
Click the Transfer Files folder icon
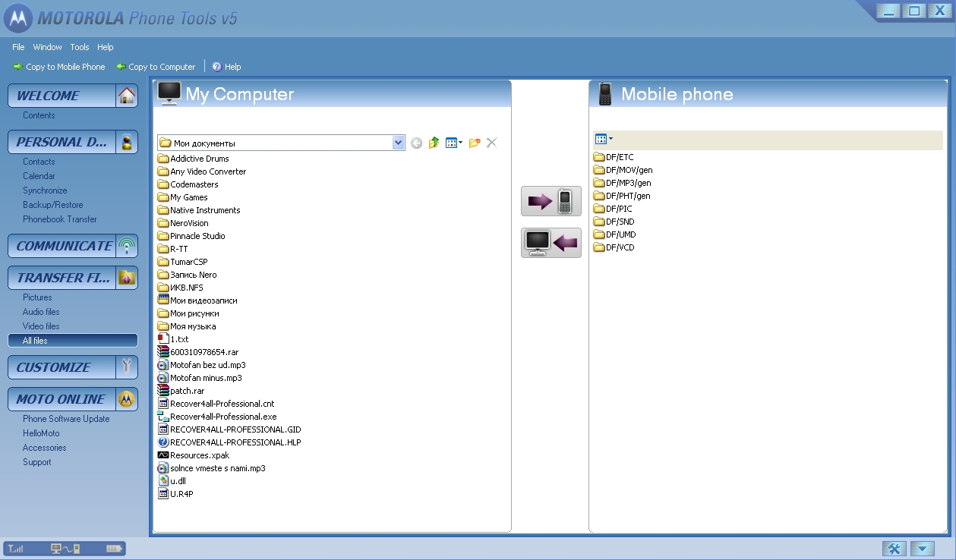(x=127, y=278)
